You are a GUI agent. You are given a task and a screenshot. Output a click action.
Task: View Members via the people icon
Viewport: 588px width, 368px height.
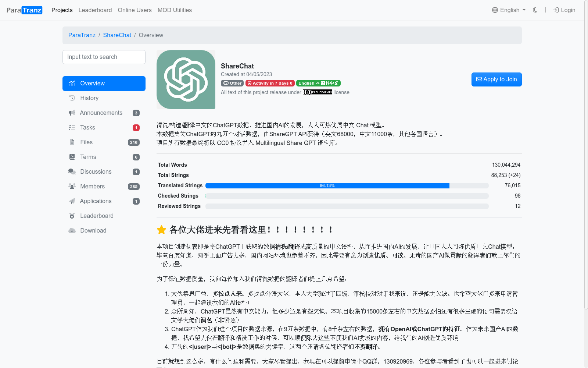[x=72, y=186]
